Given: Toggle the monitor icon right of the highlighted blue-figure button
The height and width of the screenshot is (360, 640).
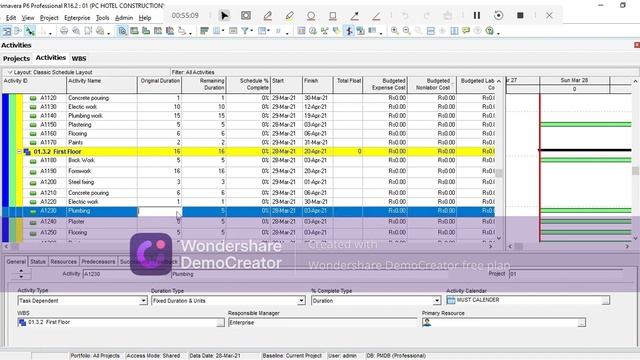Looking at the screenshot, I should 360,31.
